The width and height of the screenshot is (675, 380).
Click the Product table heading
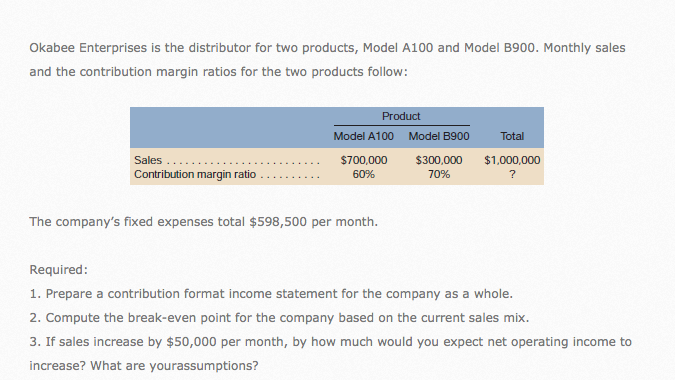[401, 116]
